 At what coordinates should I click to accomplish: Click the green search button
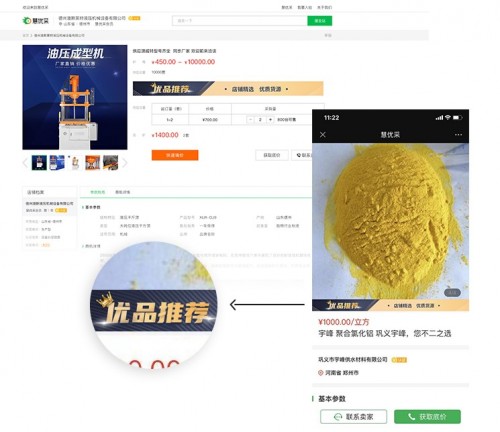319,21
